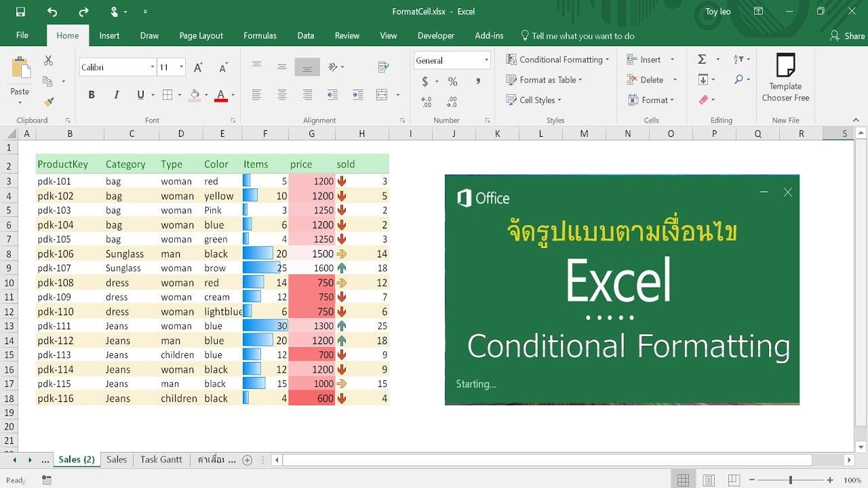Click the AutoSum sigma icon

coord(702,60)
